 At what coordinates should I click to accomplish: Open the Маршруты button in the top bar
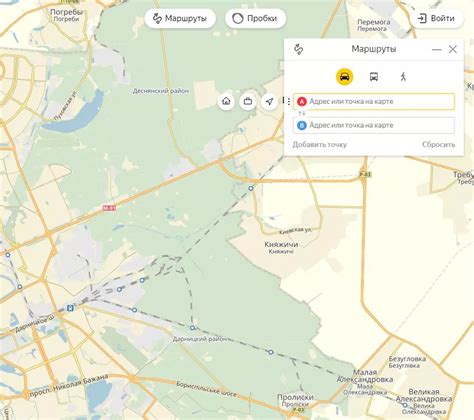[180, 18]
